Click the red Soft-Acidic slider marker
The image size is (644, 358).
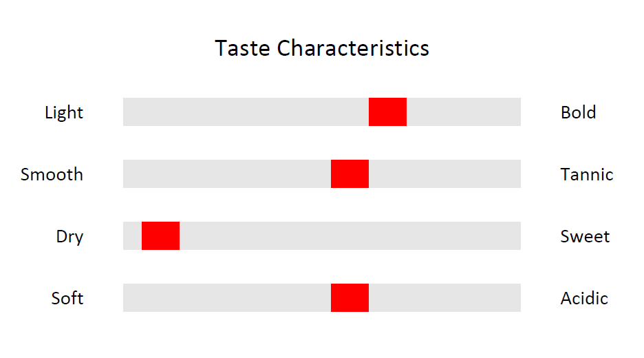click(x=350, y=297)
